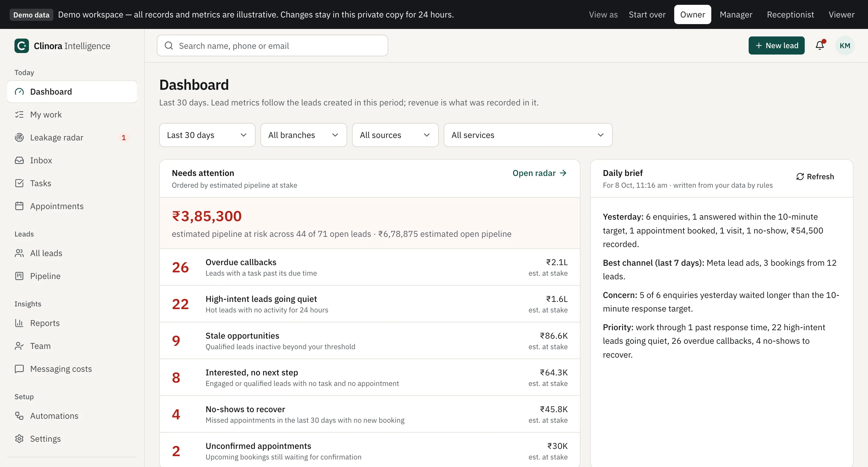The image size is (868, 467).
Task: Open the All sources dropdown
Action: 395,135
